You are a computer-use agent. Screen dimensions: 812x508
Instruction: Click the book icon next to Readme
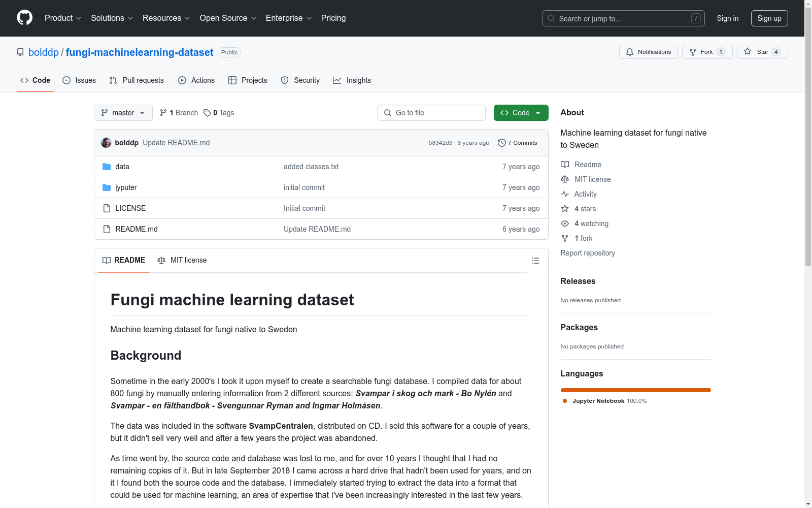pos(565,165)
